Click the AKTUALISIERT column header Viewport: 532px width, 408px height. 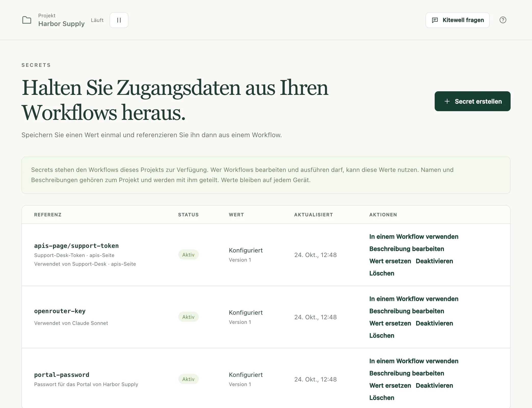[313, 215]
